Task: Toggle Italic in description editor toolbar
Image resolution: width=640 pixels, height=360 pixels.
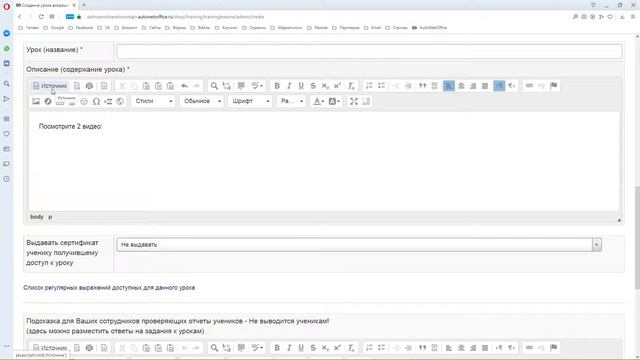Action: click(289, 86)
